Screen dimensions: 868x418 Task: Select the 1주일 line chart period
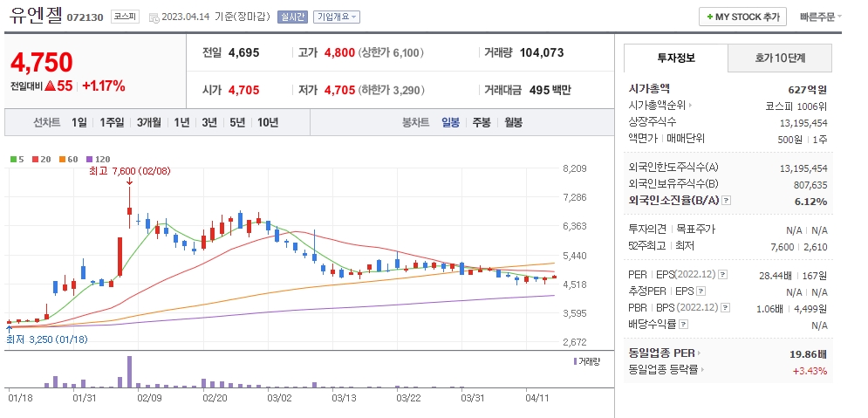[112, 122]
